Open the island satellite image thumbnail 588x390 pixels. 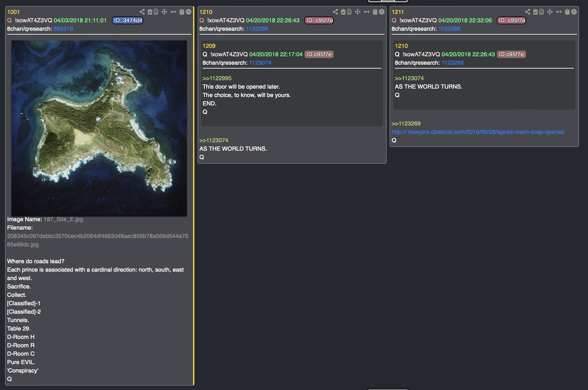[x=99, y=128]
